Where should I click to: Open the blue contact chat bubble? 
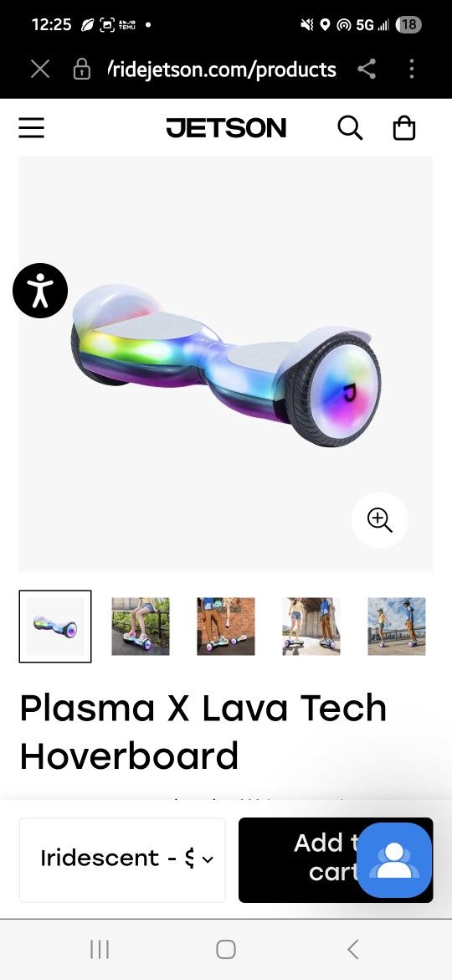394,860
